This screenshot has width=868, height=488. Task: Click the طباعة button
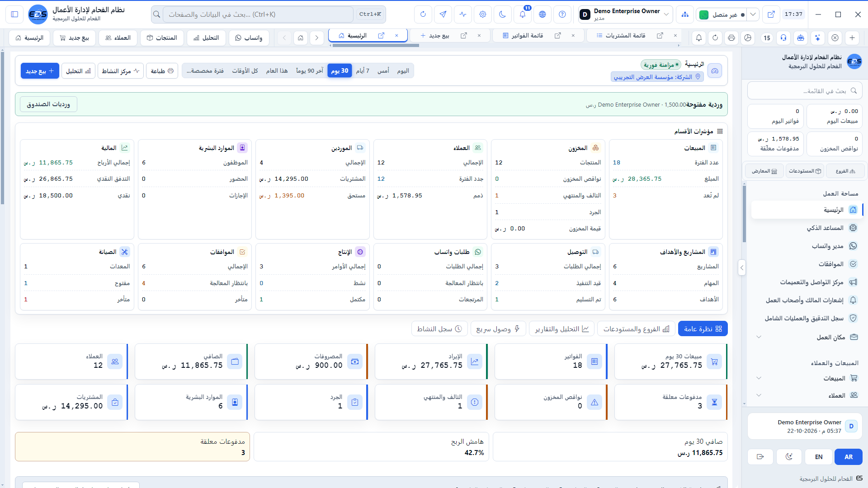[162, 71]
